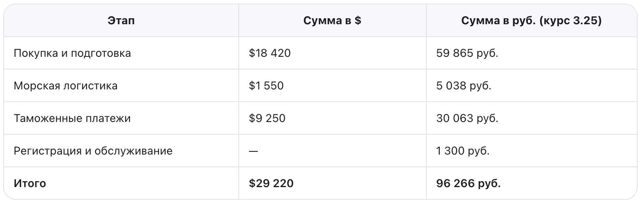Select 'Регистрация и обслуживание' row label
This screenshot has width=644, height=205.
[93, 151]
